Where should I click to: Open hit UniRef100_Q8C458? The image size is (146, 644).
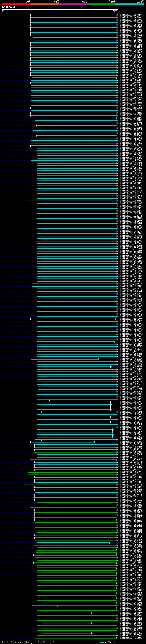pos(131,437)
